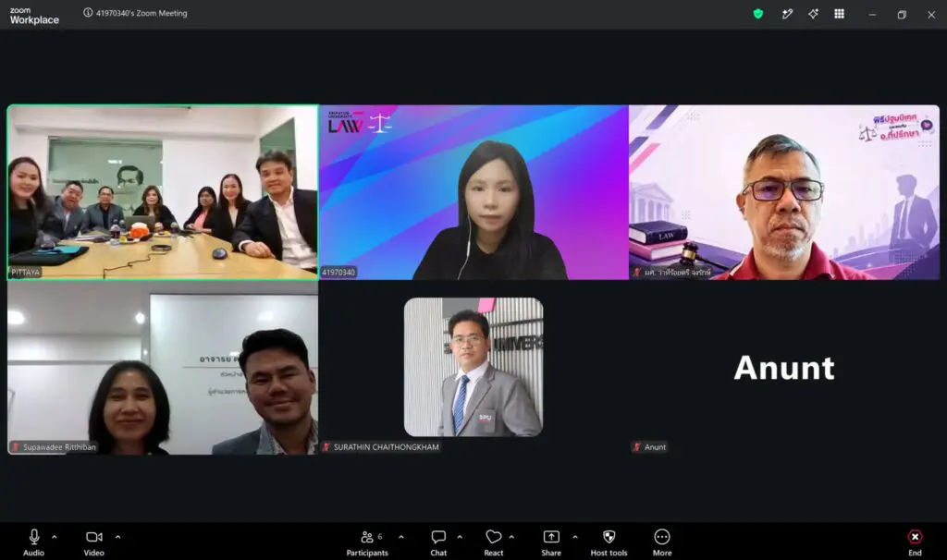Click the green encryption shield icon
The height and width of the screenshot is (560, 947).
[x=758, y=14]
